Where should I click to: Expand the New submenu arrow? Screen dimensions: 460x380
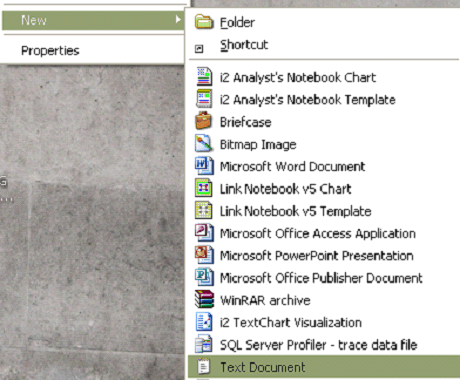(x=178, y=20)
